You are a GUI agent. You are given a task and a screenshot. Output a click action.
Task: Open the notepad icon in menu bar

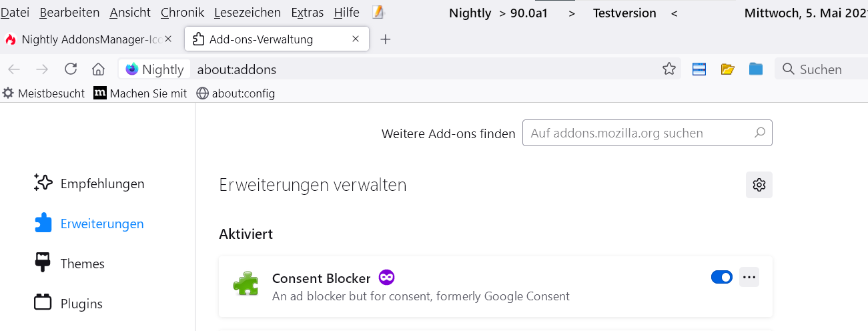(x=378, y=13)
